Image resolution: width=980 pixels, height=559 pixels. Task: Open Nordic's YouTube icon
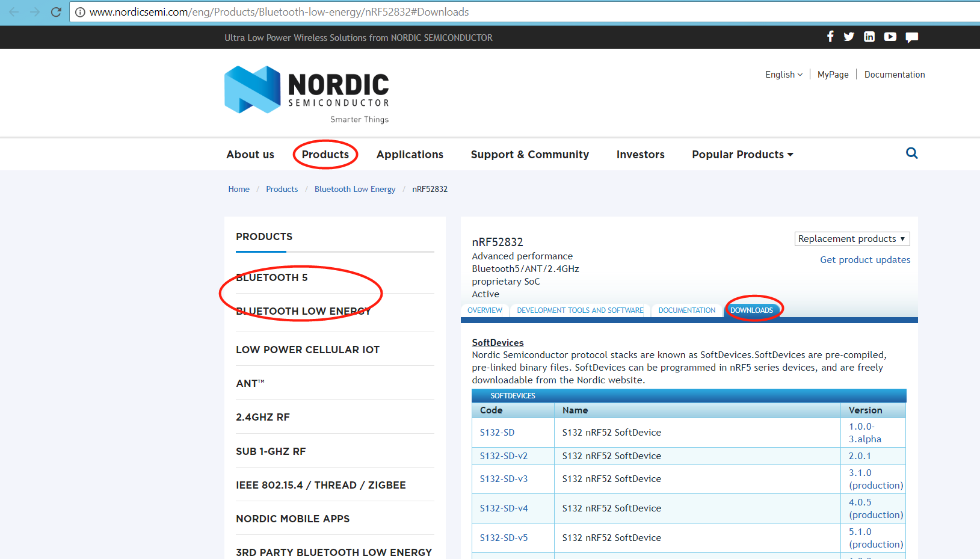pos(890,37)
